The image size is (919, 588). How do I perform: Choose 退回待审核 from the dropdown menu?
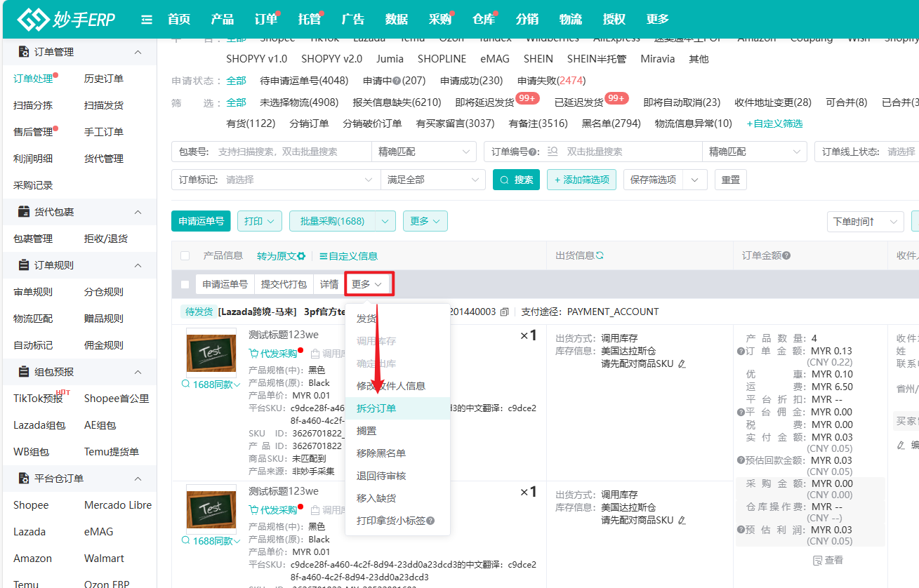coord(397,476)
